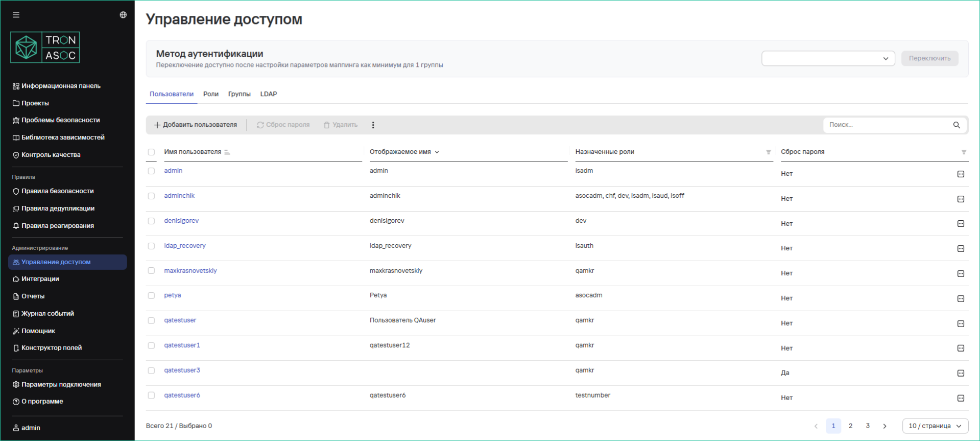
Task: Click the globe language icon
Action: pyautogui.click(x=123, y=15)
